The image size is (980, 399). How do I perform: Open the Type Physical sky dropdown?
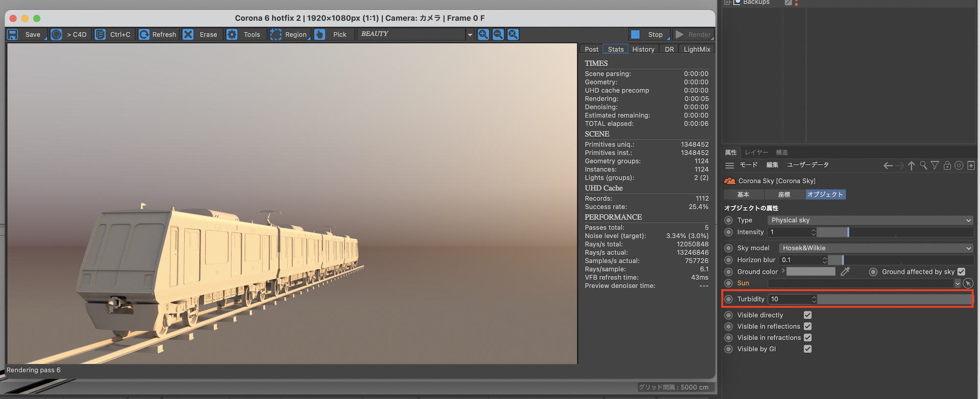(x=870, y=220)
